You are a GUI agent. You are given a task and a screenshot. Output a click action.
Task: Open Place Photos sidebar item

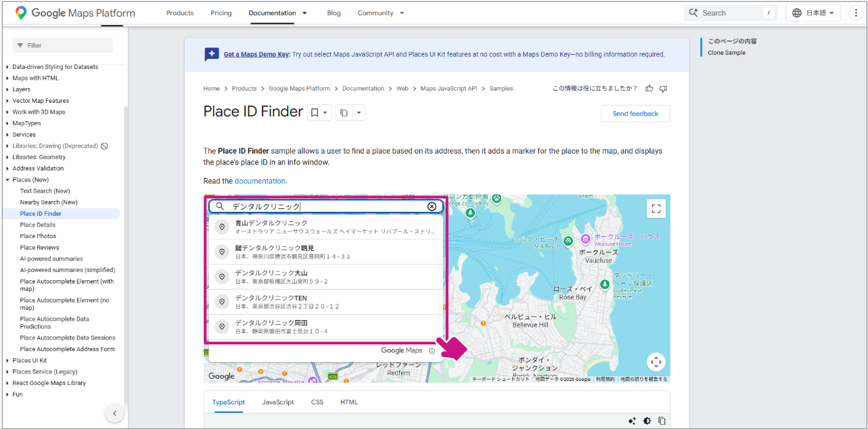[38, 236]
